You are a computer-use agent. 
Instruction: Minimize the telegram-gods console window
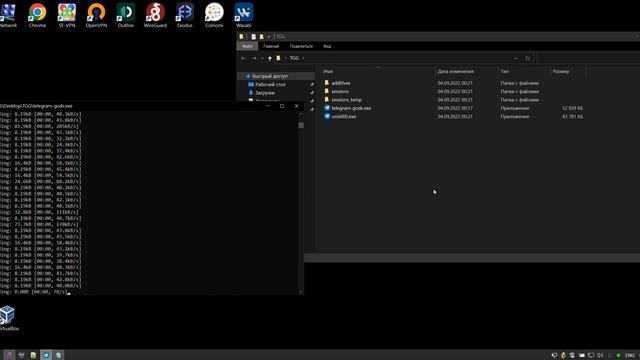pos(267,106)
